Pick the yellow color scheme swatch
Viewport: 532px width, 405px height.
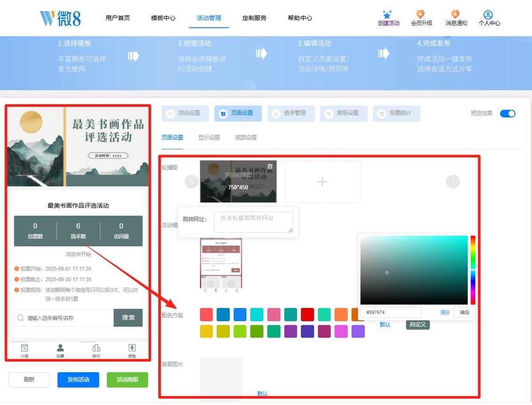(x=207, y=331)
